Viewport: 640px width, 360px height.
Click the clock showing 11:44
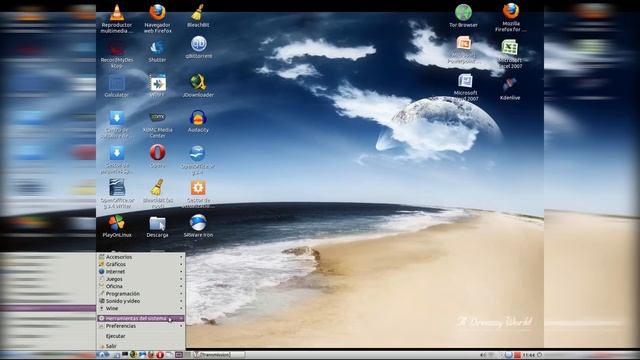tap(529, 355)
